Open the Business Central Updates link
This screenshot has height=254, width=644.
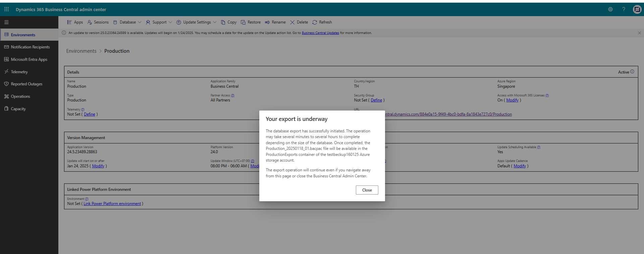(x=320, y=33)
